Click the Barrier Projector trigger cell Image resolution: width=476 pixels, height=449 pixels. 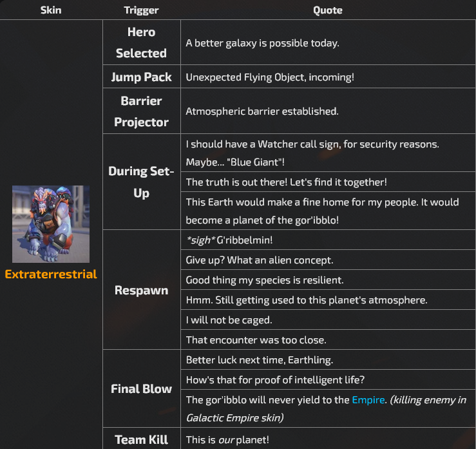[142, 111]
